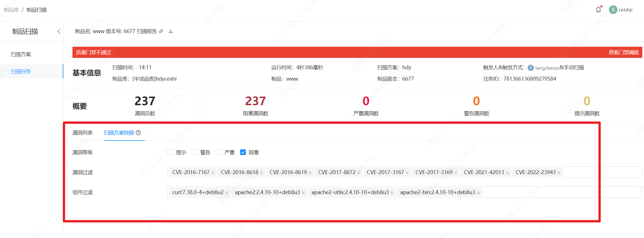Image resolution: width=644 pixels, height=238 pixels.
Task: Uncheck the 阻塞 level checkbox
Action: pyautogui.click(x=243, y=152)
